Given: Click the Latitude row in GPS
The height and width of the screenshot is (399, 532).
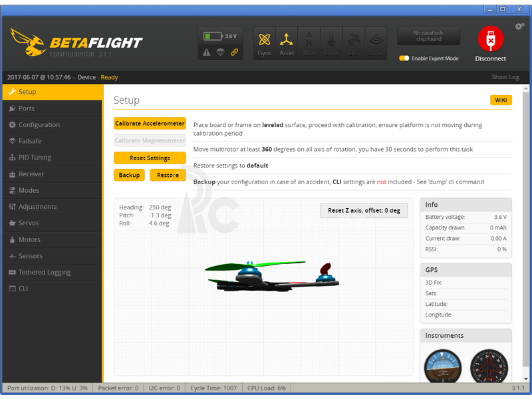Looking at the screenshot, I should [466, 304].
